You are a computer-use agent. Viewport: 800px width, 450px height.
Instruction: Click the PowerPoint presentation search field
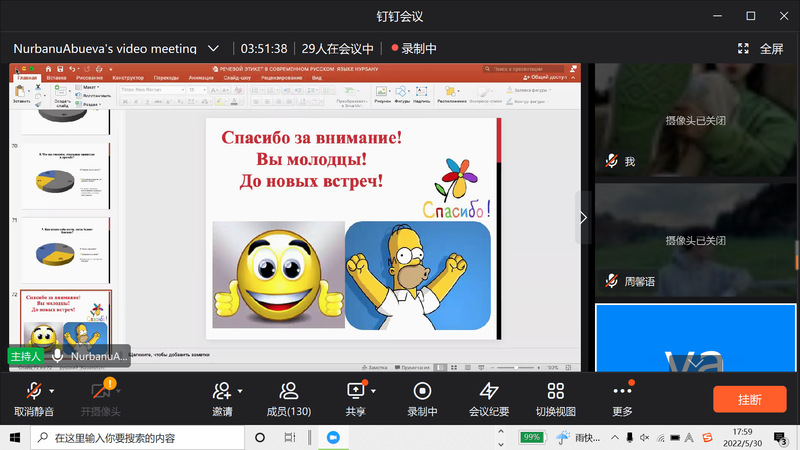point(523,69)
